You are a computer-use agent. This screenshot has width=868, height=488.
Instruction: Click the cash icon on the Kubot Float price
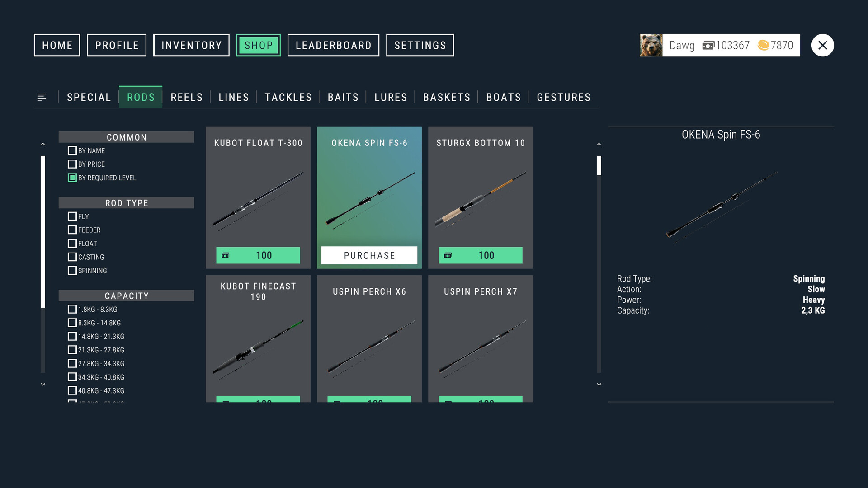pos(226,256)
